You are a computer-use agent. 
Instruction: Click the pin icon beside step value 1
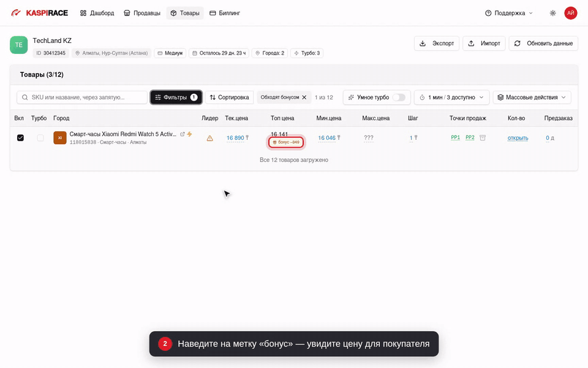pos(416,138)
